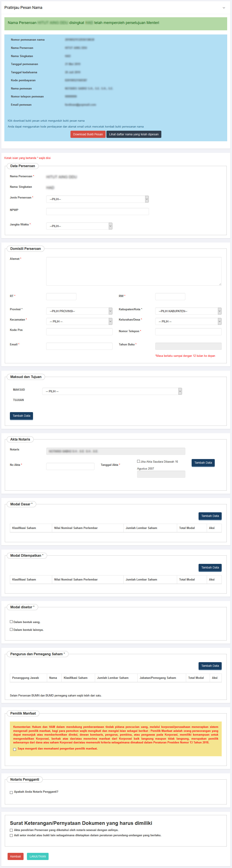232x868 pixels.
Task: Open the Kabupaten/Kota dropdown
Action: click(x=188, y=311)
